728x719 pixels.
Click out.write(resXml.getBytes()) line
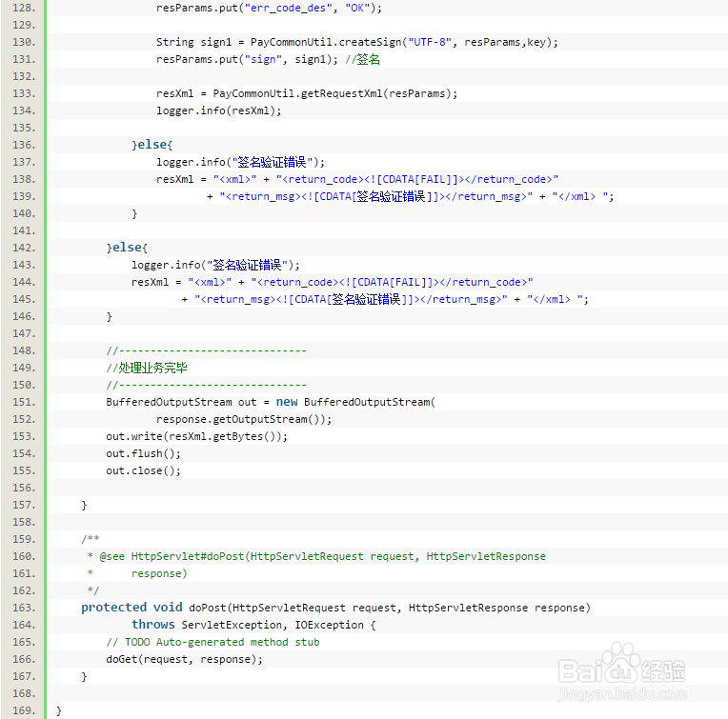click(x=197, y=436)
